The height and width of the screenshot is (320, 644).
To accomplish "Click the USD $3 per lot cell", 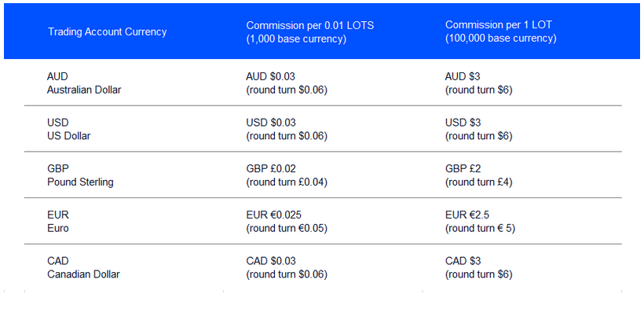I will pos(479,129).
